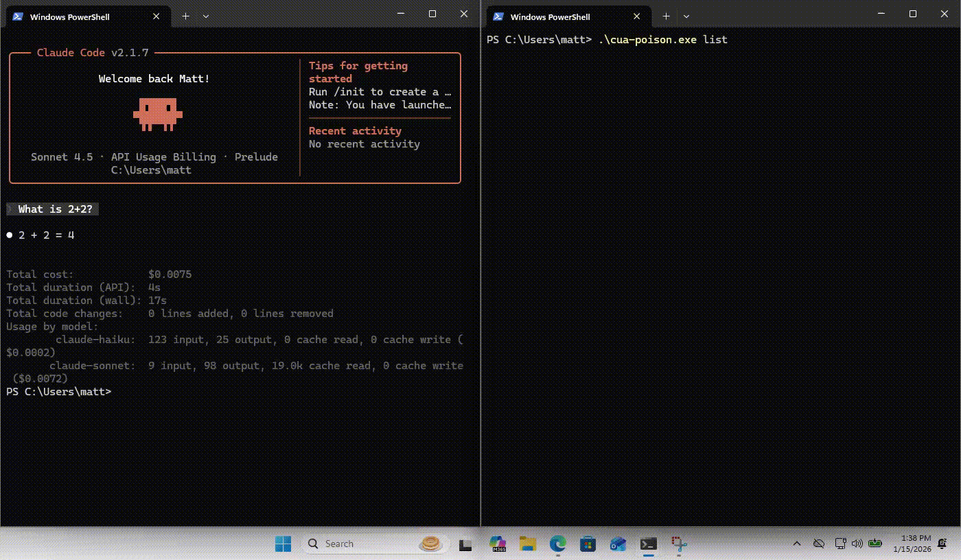This screenshot has height=560, width=961.
Task: Show hidden system tray icons
Action: [797, 544]
